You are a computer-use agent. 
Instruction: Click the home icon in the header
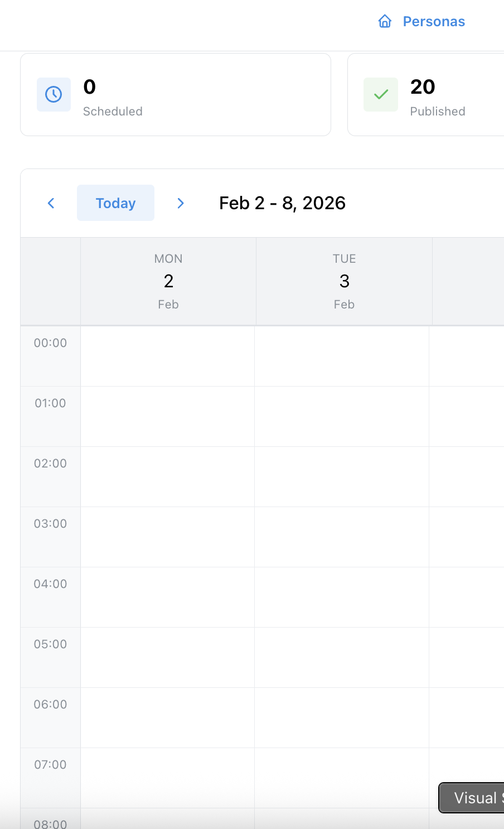click(x=385, y=21)
